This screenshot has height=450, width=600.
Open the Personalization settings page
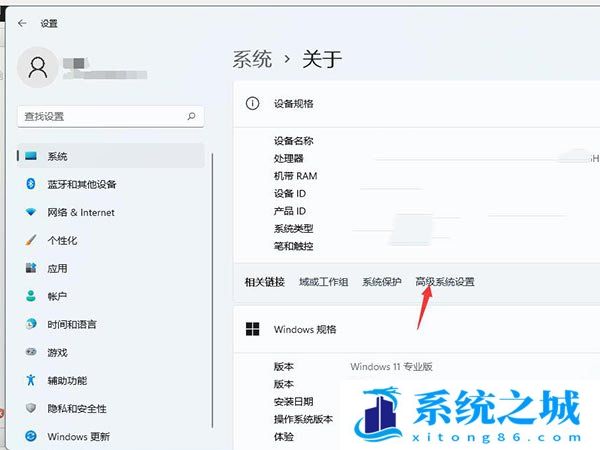coord(61,240)
